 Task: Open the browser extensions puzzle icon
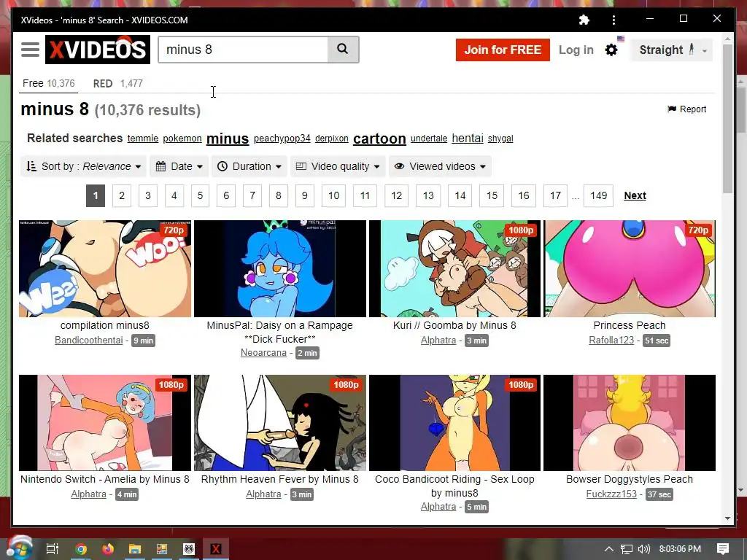[x=584, y=20]
